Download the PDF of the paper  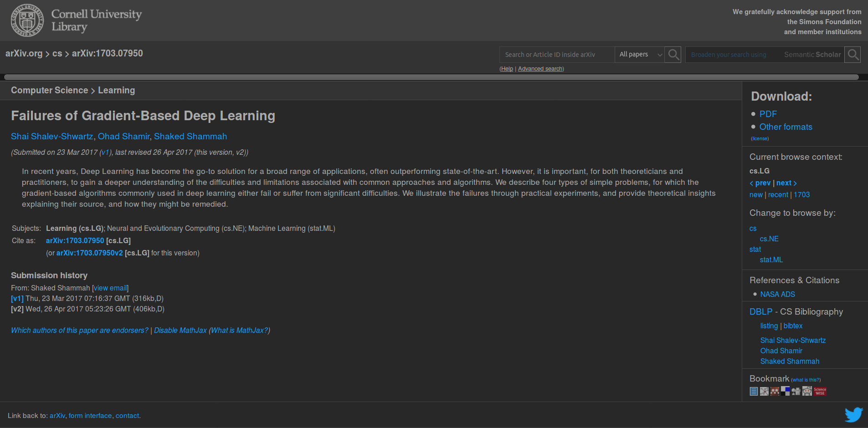(768, 114)
